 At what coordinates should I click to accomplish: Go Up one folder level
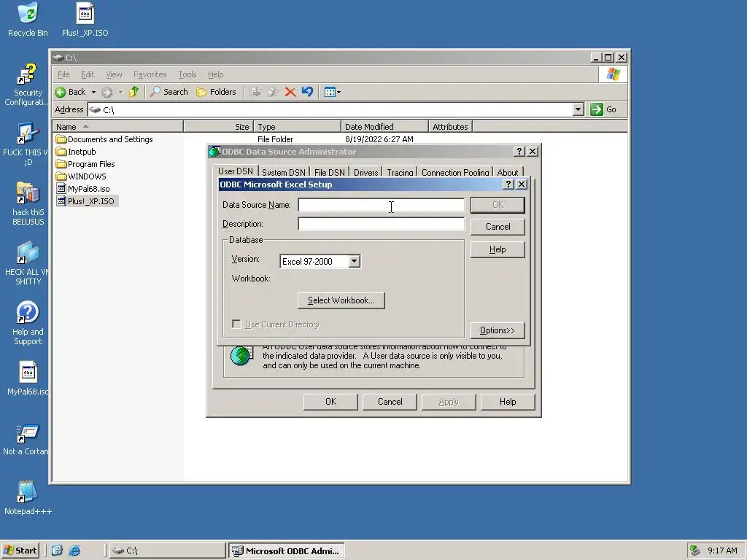[x=134, y=92]
